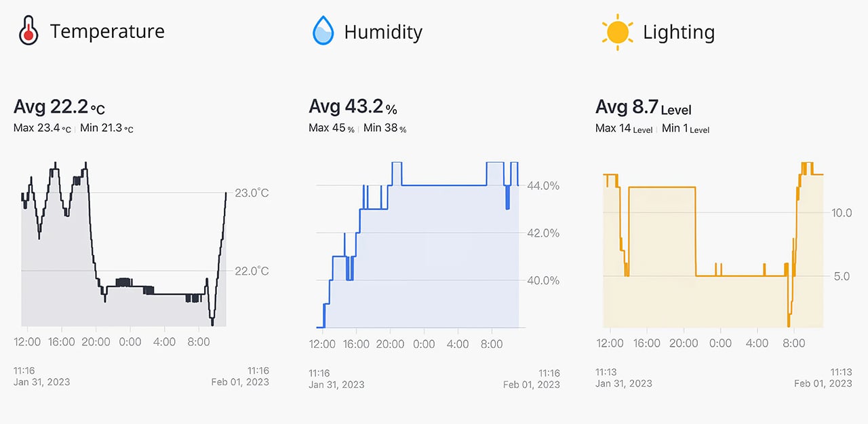Click the yellow sun Lighting icon
The image size is (868, 424).
coord(617,32)
